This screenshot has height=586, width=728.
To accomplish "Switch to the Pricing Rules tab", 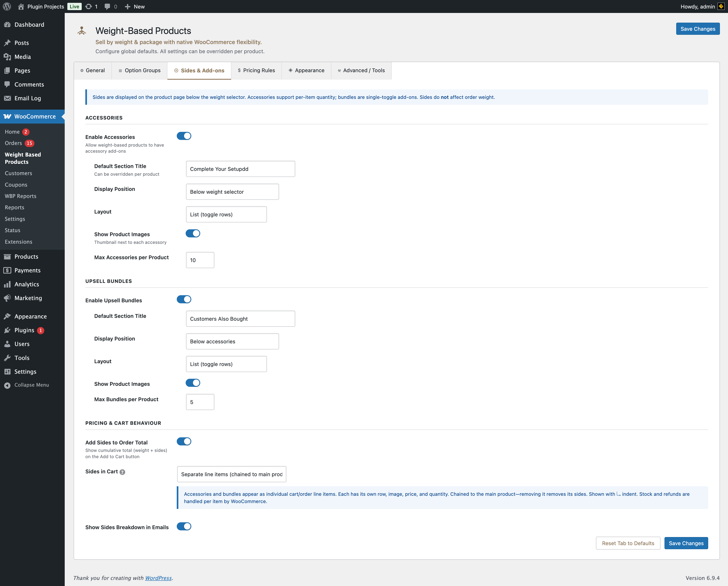I will point(256,70).
